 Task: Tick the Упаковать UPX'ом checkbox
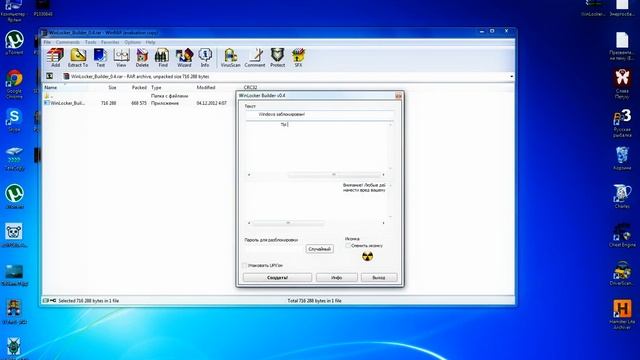pyautogui.click(x=245, y=265)
